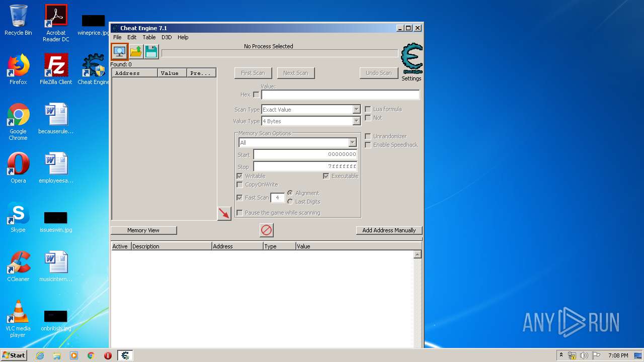Toggle the Writable checkbox
The image size is (644, 362).
[x=239, y=176]
